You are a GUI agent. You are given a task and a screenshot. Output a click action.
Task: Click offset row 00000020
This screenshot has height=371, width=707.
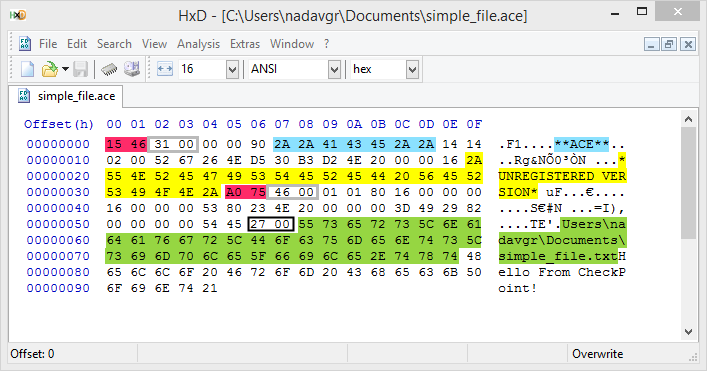pyautogui.click(x=58, y=176)
